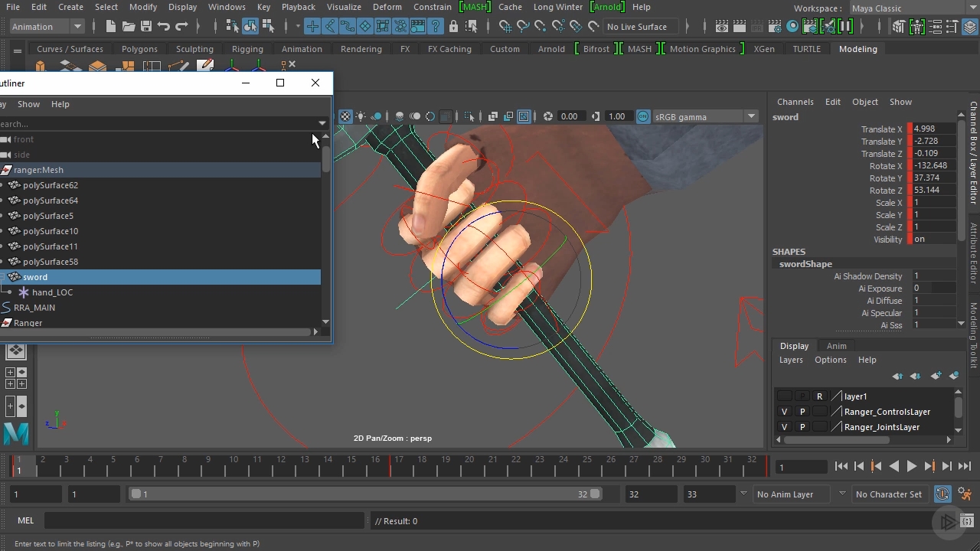Toggle the Character Controls icon in status line

916,26
